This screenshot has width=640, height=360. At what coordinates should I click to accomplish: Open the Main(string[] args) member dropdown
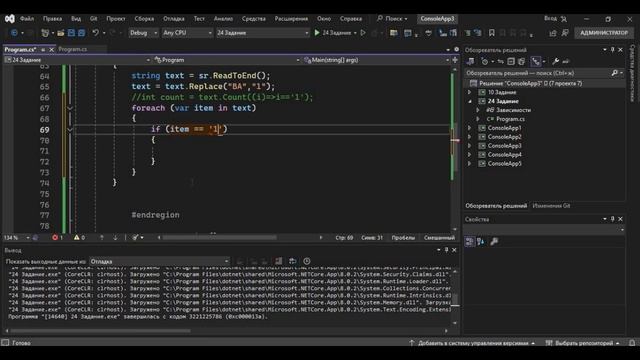[376, 60]
